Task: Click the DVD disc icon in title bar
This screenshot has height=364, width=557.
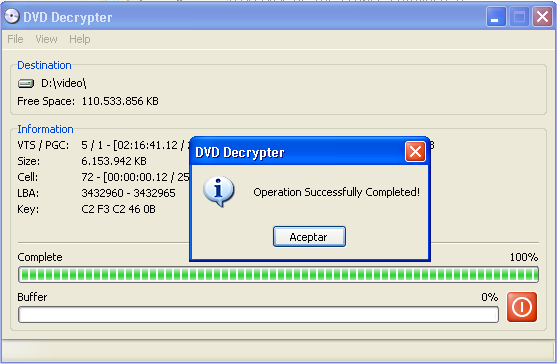Action: pos(12,16)
